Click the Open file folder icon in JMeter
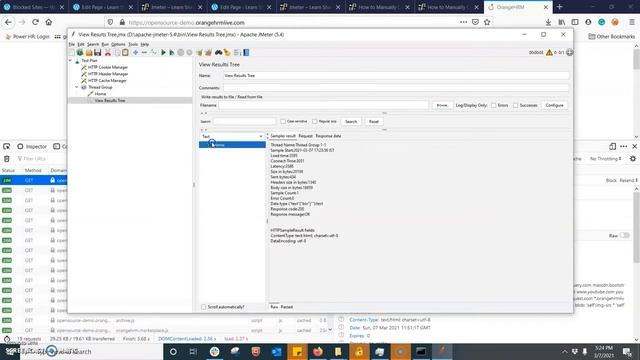 89,53
